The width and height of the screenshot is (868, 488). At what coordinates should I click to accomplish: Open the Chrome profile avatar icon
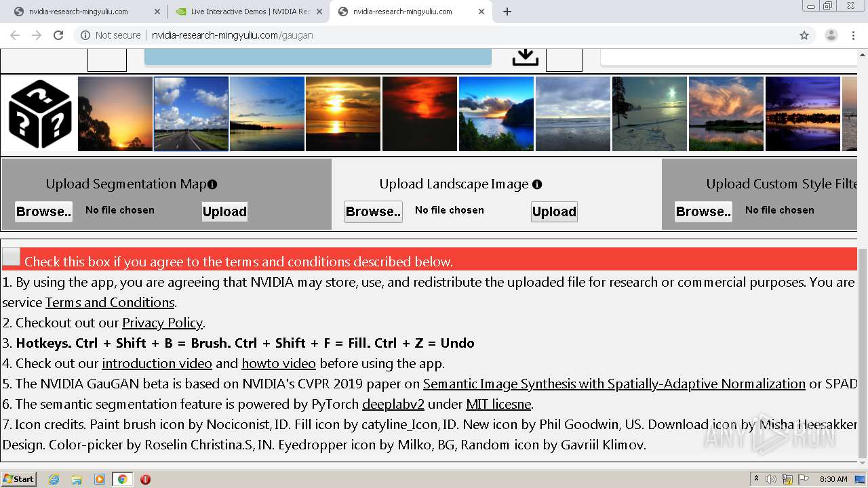pyautogui.click(x=831, y=35)
